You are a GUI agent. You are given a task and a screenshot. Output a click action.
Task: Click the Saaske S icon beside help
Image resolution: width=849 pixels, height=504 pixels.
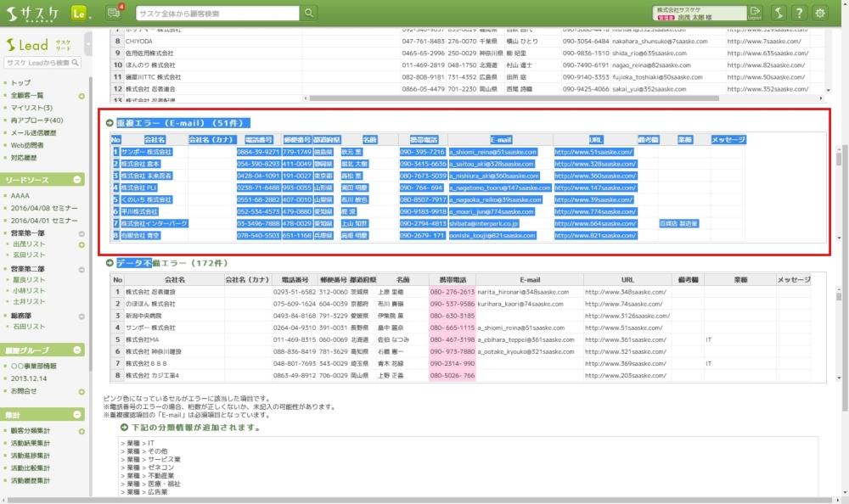tap(778, 13)
